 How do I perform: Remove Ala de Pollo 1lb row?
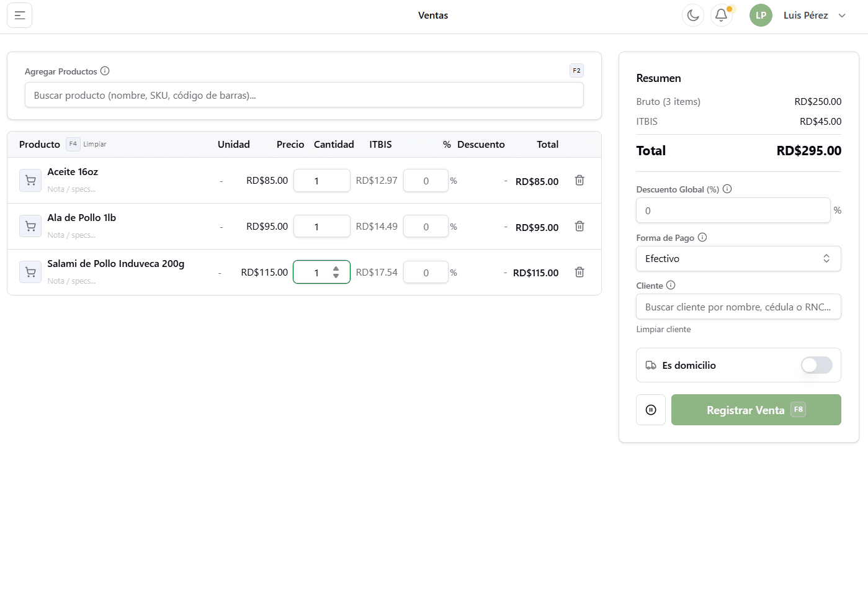(579, 227)
